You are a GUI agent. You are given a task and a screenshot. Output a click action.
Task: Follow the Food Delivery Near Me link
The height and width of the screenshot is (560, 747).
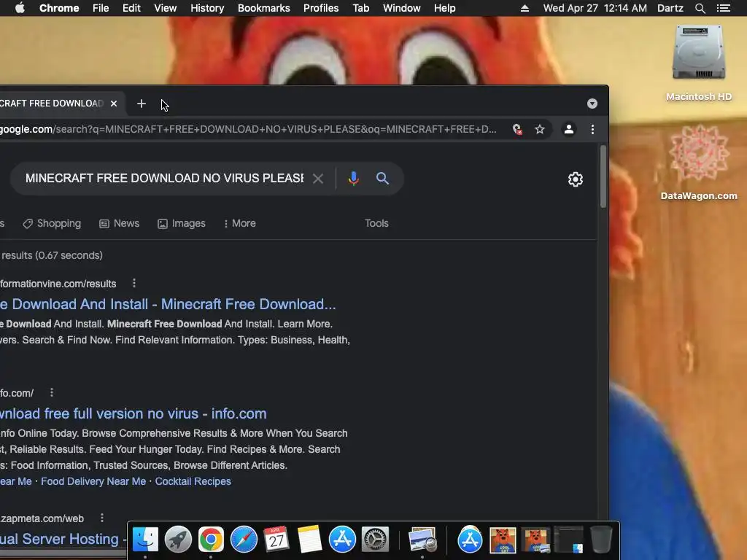(x=93, y=481)
